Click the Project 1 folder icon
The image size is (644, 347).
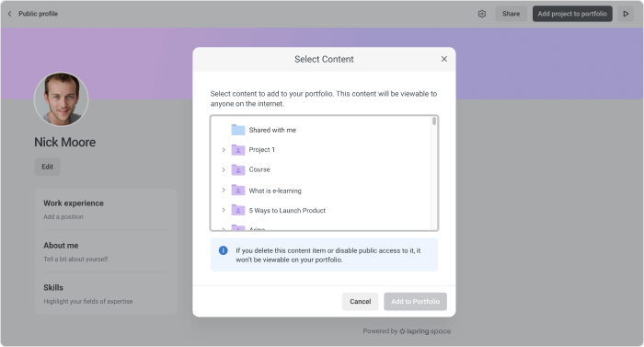pyautogui.click(x=238, y=150)
